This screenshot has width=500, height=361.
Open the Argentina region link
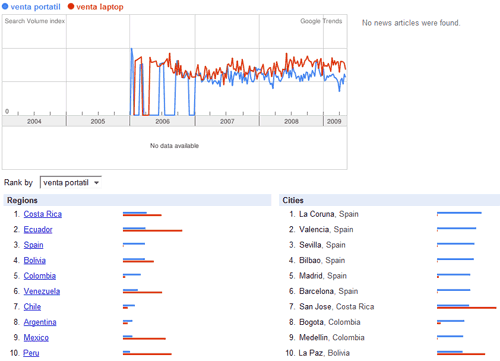coord(40,322)
